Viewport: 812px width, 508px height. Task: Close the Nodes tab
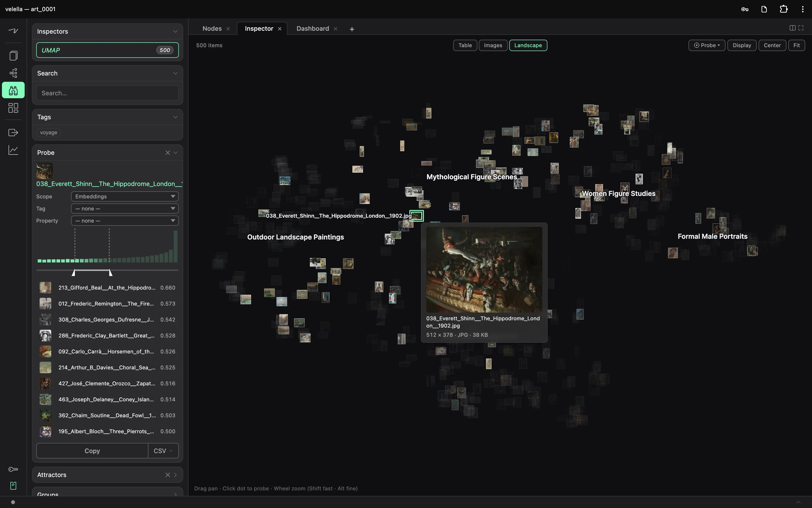[228, 29]
